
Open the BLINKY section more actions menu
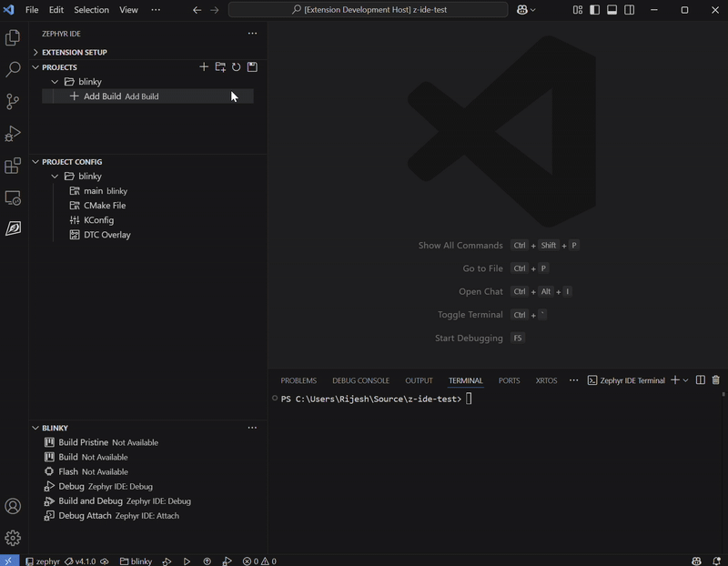point(252,428)
